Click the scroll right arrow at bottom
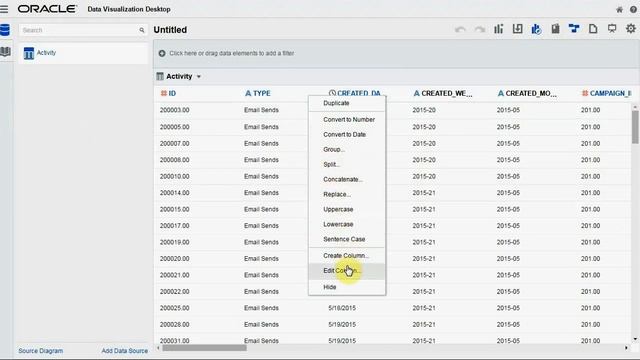640x360 pixels. pos(626,348)
